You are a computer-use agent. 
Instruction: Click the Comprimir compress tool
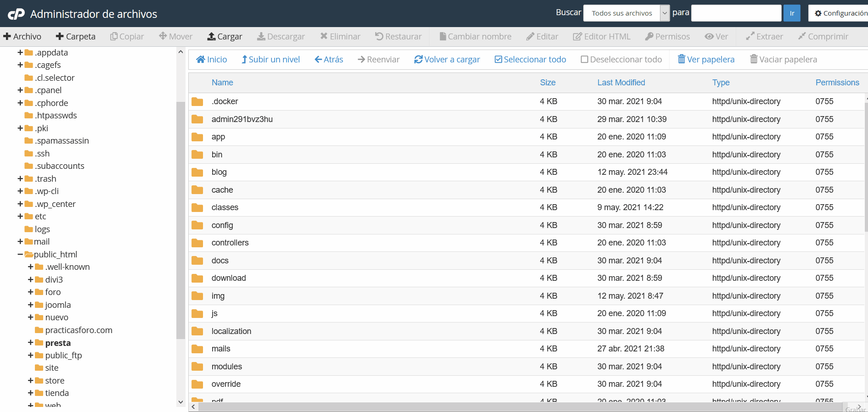coord(823,36)
